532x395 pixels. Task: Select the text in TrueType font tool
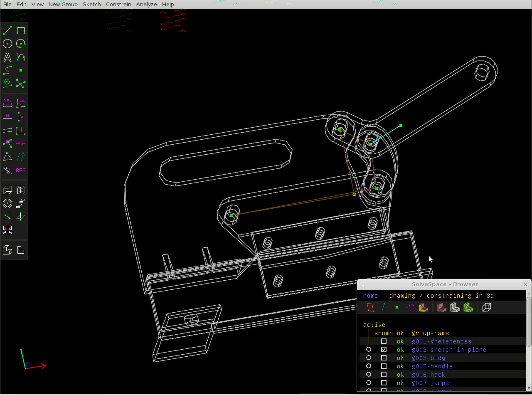[7, 57]
